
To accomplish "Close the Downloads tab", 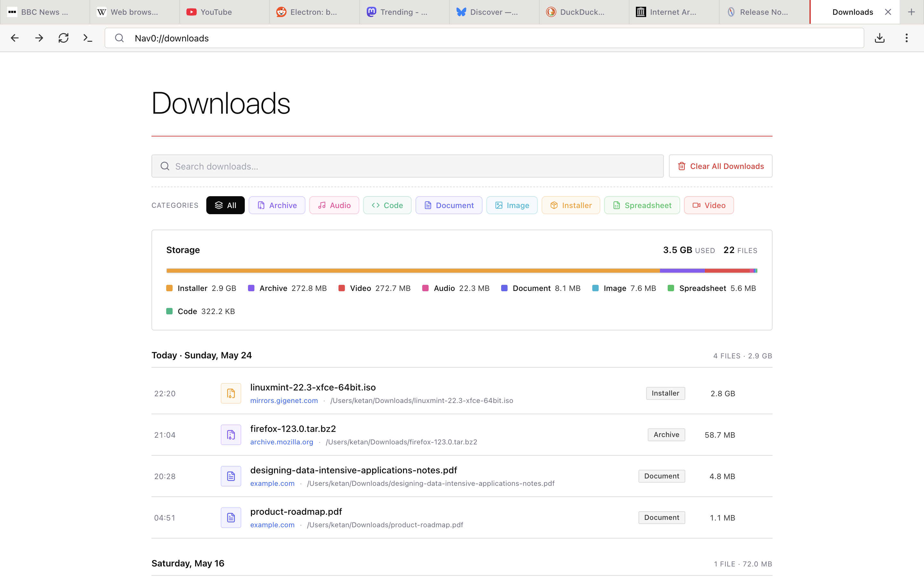I will [888, 12].
